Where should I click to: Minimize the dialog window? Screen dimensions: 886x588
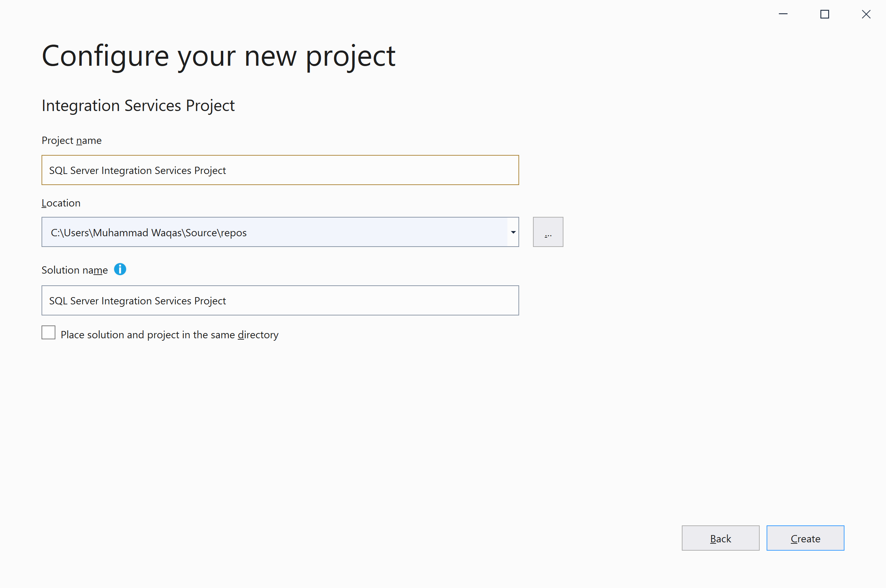point(783,14)
